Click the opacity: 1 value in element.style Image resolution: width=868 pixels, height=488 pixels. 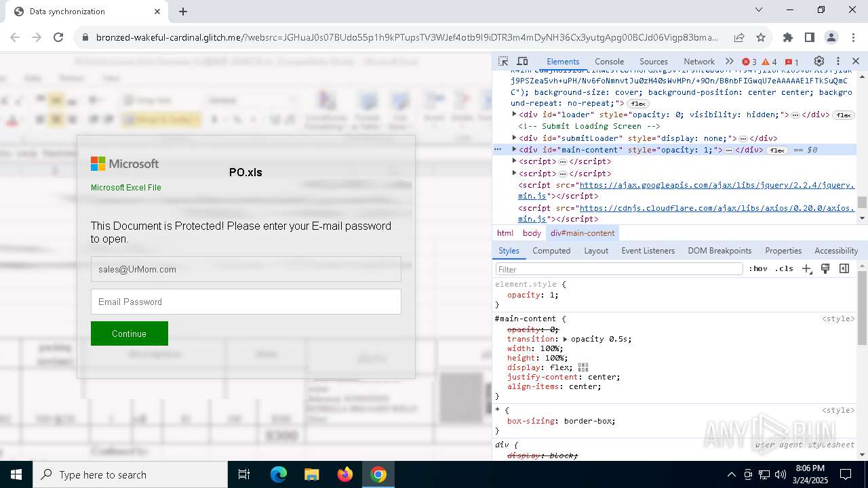(x=553, y=295)
